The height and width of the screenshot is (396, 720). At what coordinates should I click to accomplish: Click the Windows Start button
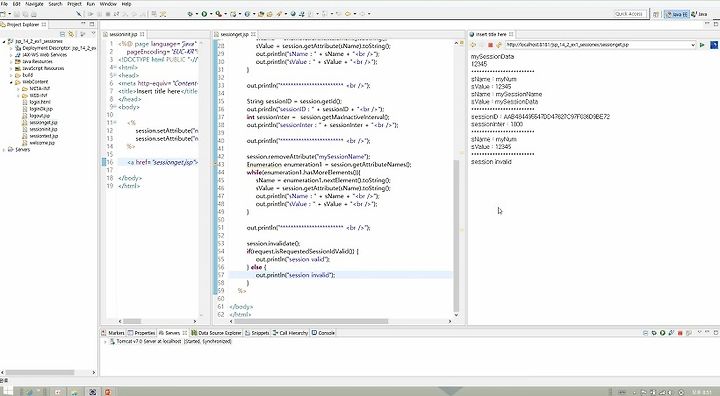click(x=7, y=391)
